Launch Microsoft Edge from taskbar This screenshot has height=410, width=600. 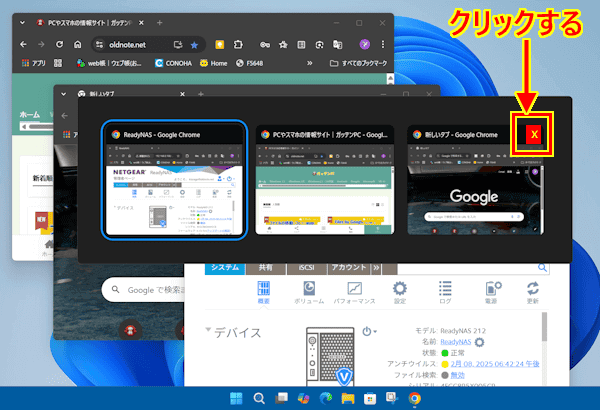click(x=326, y=399)
